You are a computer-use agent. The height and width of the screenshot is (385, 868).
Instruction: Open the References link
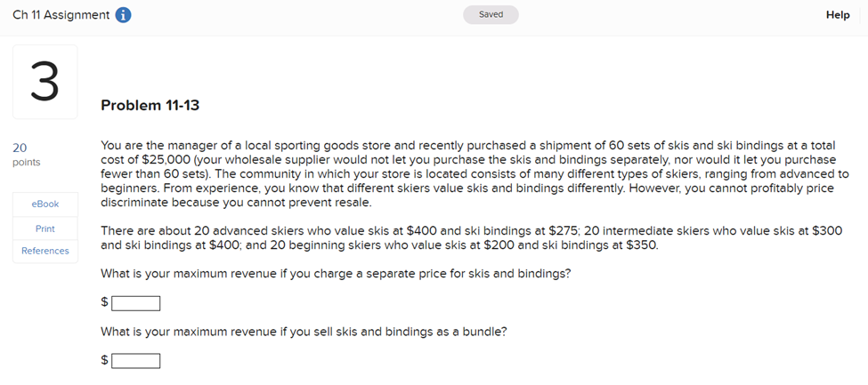[x=45, y=251]
